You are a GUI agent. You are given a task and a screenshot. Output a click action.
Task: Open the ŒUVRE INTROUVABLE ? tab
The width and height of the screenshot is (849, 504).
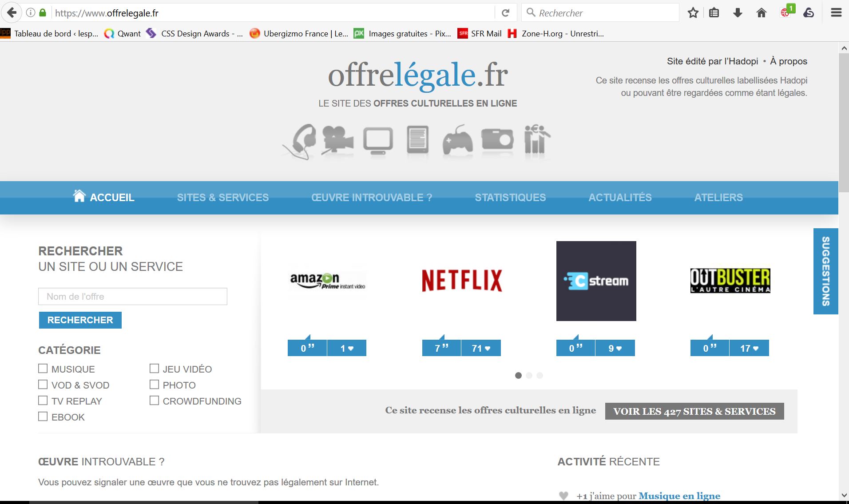point(372,198)
